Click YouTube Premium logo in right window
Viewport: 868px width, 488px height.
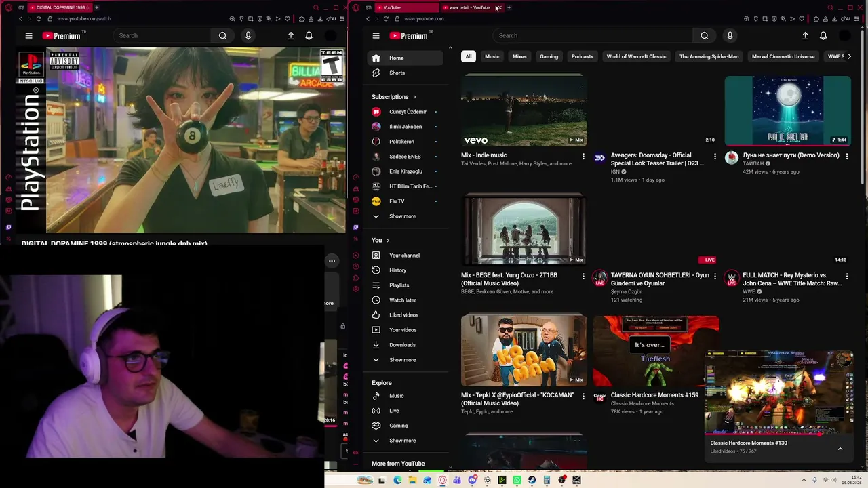pos(408,36)
